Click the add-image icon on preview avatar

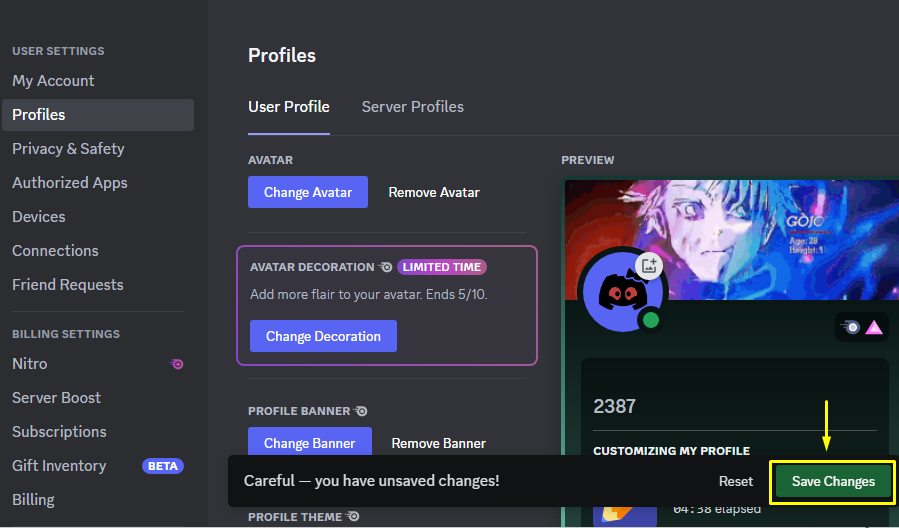[x=649, y=266]
